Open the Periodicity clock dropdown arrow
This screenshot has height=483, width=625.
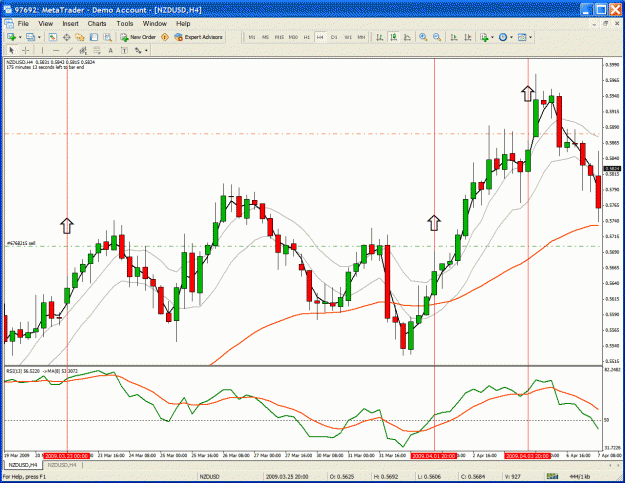pyautogui.click(x=511, y=37)
